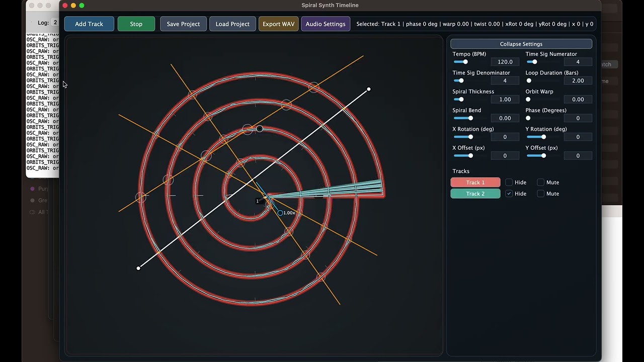This screenshot has height=362, width=644.
Task: Enable Hide checkbox for Track 1
Action: pos(509,183)
